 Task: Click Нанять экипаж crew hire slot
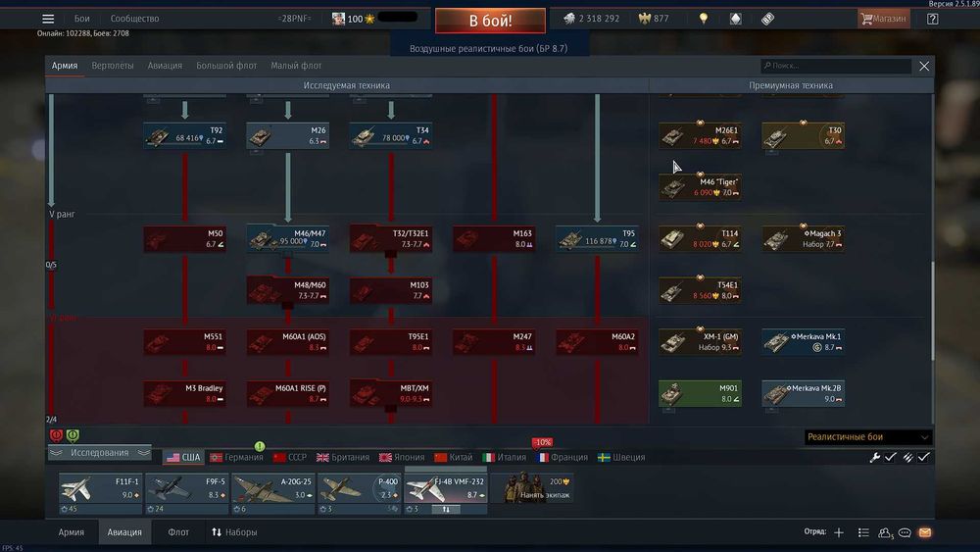[532, 489]
